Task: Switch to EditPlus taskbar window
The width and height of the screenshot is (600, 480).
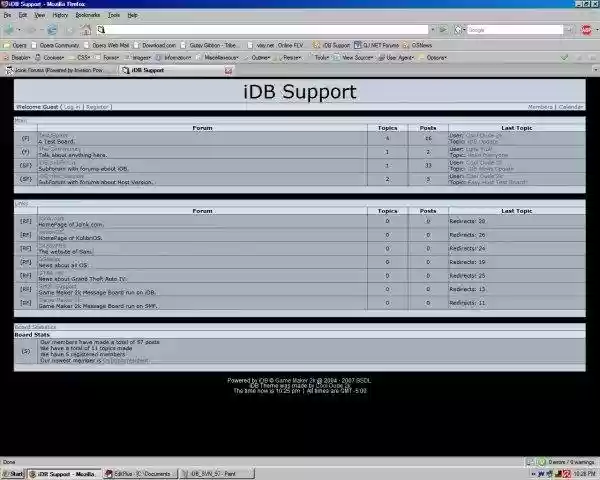Action: (x=140, y=474)
